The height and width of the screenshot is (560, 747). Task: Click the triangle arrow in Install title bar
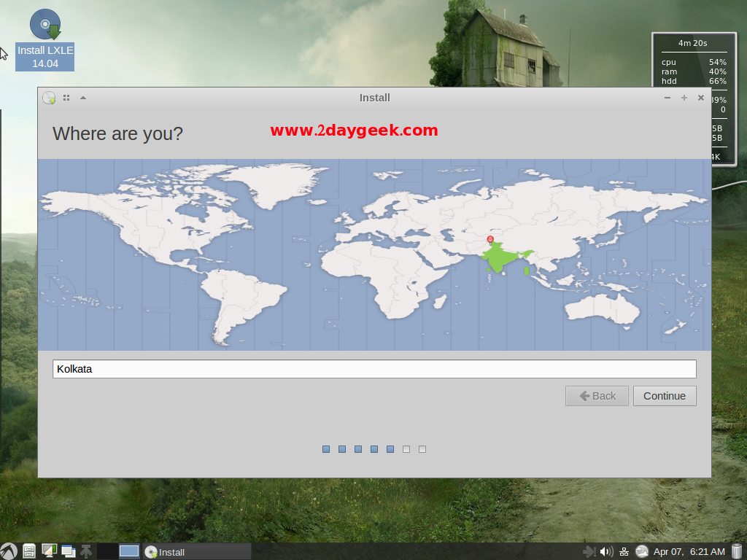point(82,98)
